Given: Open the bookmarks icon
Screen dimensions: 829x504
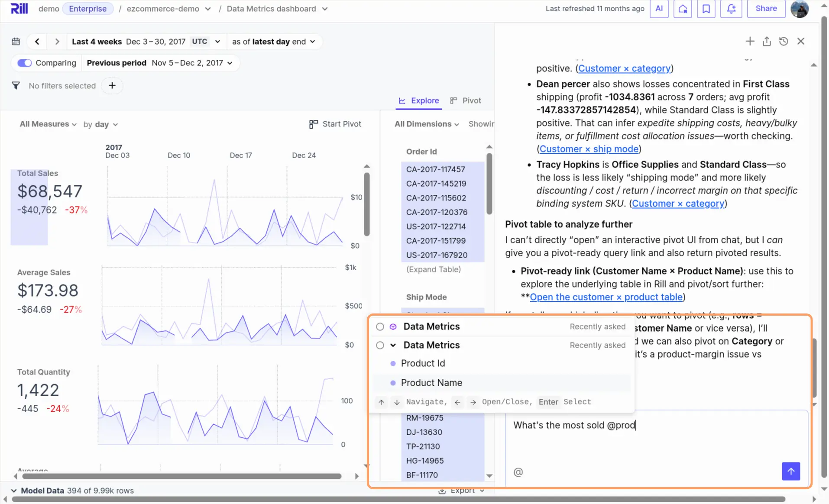Looking at the screenshot, I should pyautogui.click(x=706, y=9).
